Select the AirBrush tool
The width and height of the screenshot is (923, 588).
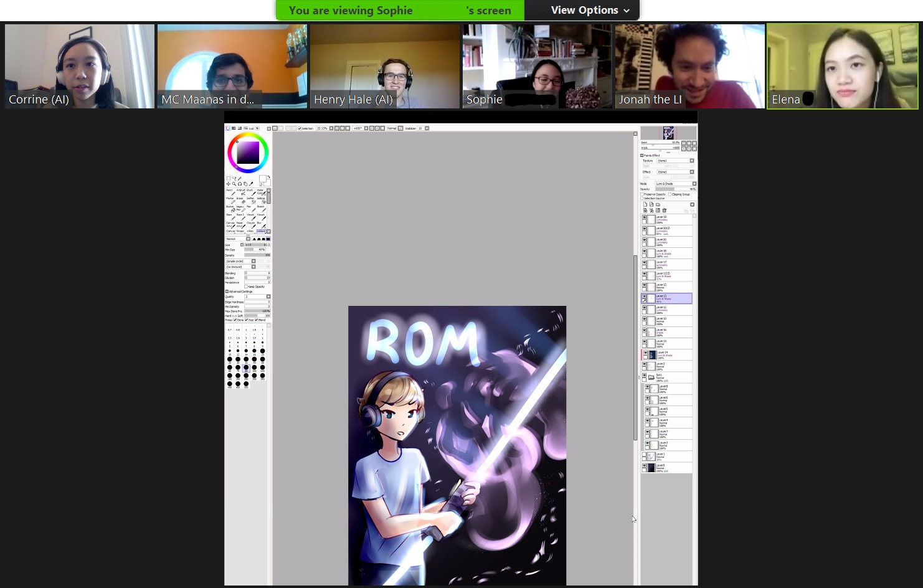[240, 194]
